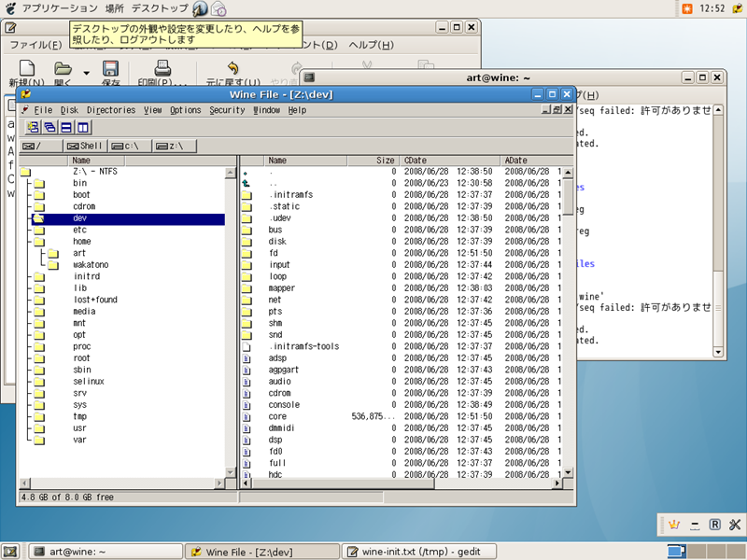
Task: Select the root / drive button
Action: pos(41,146)
